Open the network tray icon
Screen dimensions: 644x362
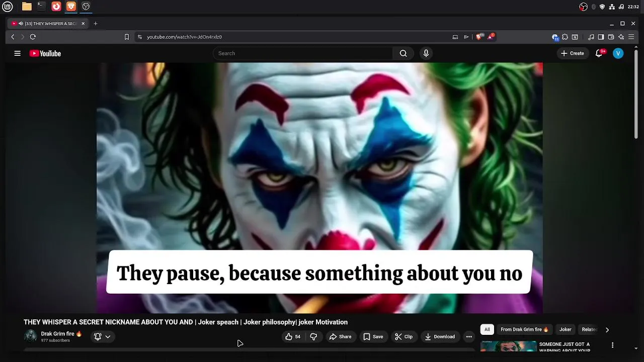[612, 7]
